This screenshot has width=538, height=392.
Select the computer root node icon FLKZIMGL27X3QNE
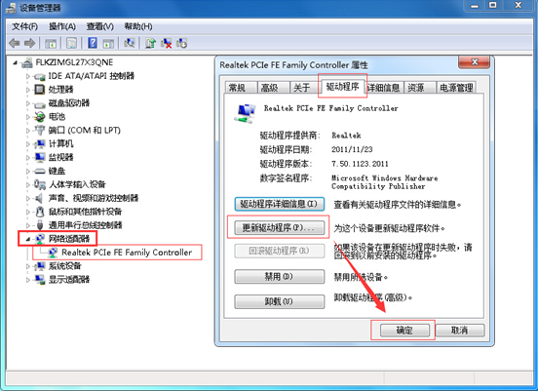(x=27, y=62)
